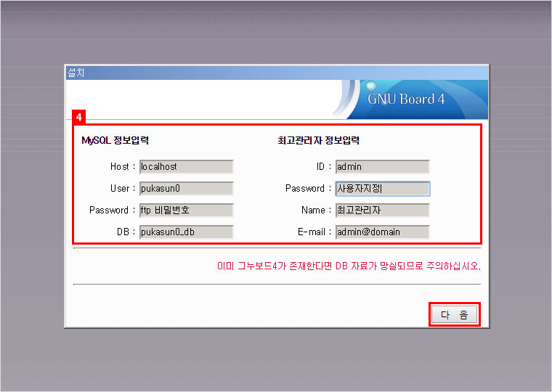The image size is (552, 392).
Task: Click the MySQL Host input field
Action: click(186, 167)
